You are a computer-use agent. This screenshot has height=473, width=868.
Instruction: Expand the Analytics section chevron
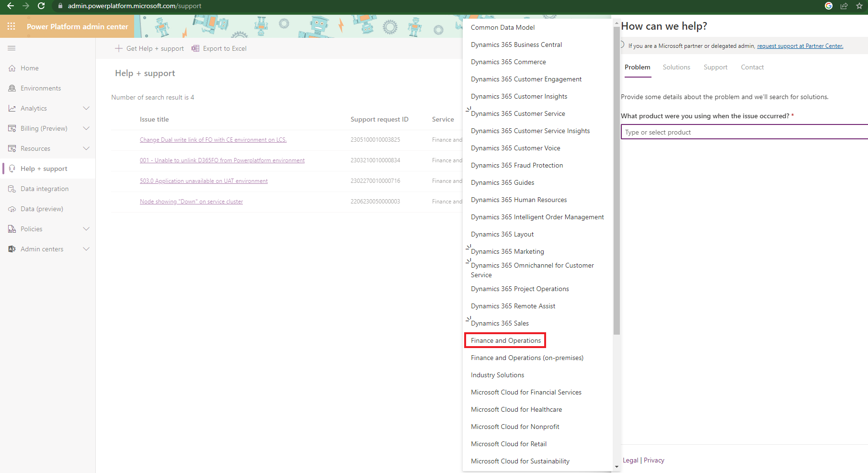click(x=86, y=108)
